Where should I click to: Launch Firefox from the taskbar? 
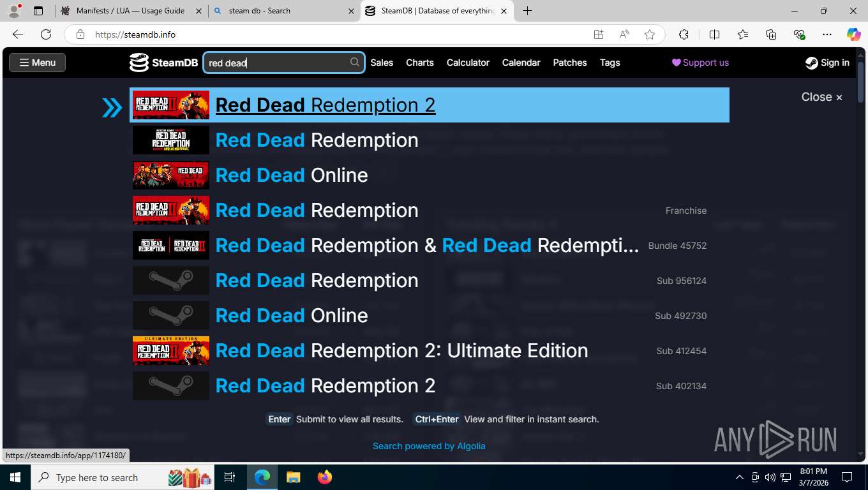(x=325, y=477)
